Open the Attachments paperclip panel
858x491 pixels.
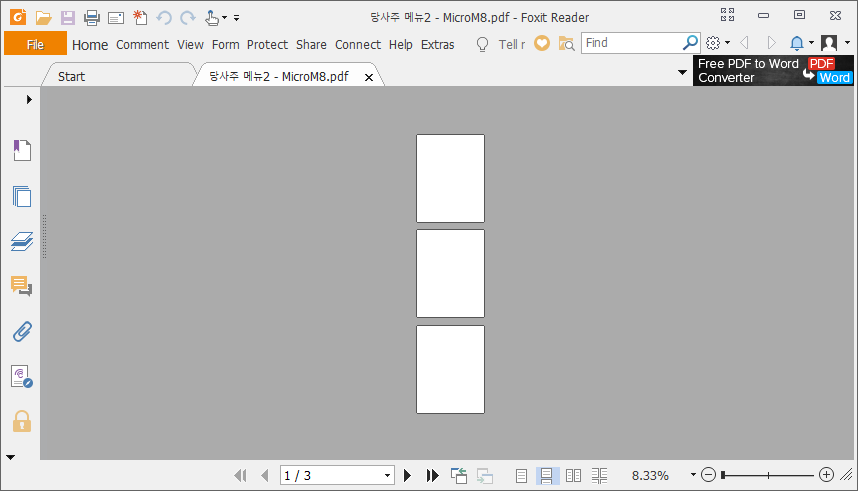[x=22, y=332]
